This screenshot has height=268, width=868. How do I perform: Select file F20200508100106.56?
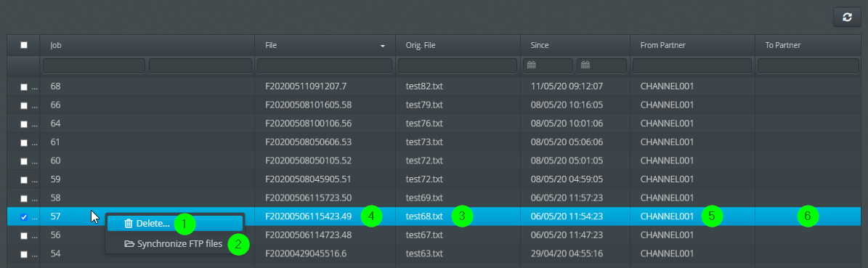click(x=308, y=123)
